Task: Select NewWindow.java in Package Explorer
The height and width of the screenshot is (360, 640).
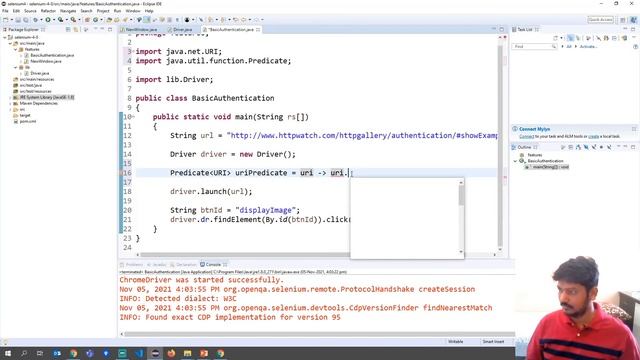Action: (46, 61)
